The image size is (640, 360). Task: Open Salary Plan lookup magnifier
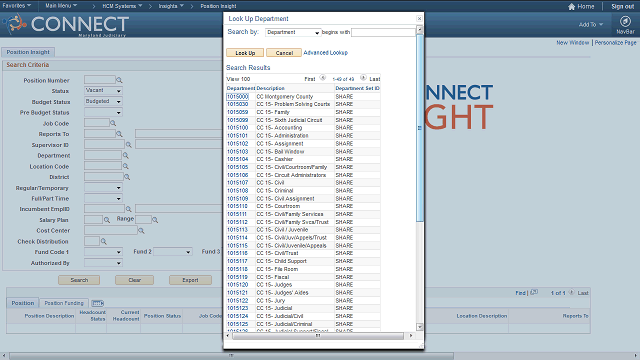tap(107, 220)
